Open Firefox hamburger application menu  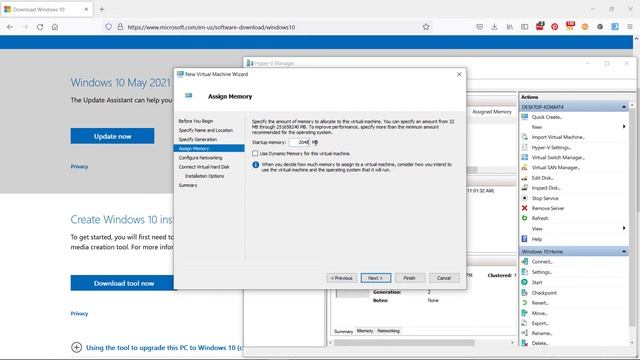pyautogui.click(x=630, y=27)
